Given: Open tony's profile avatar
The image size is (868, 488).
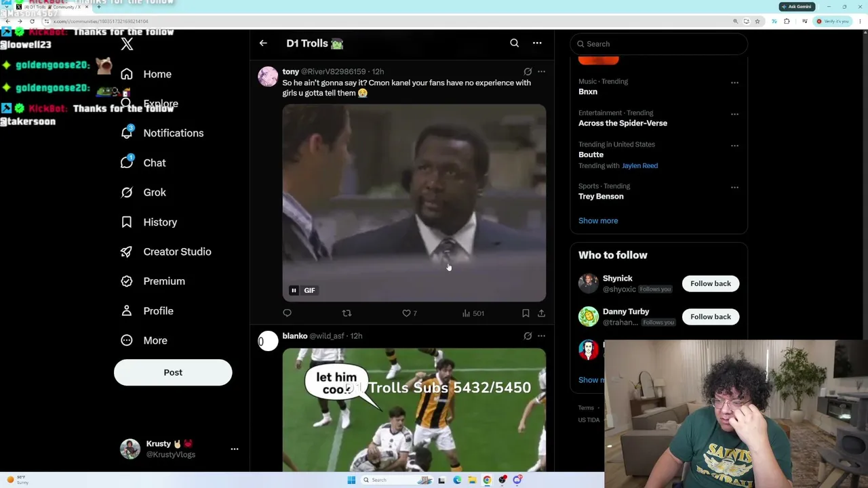Looking at the screenshot, I should click(x=268, y=77).
